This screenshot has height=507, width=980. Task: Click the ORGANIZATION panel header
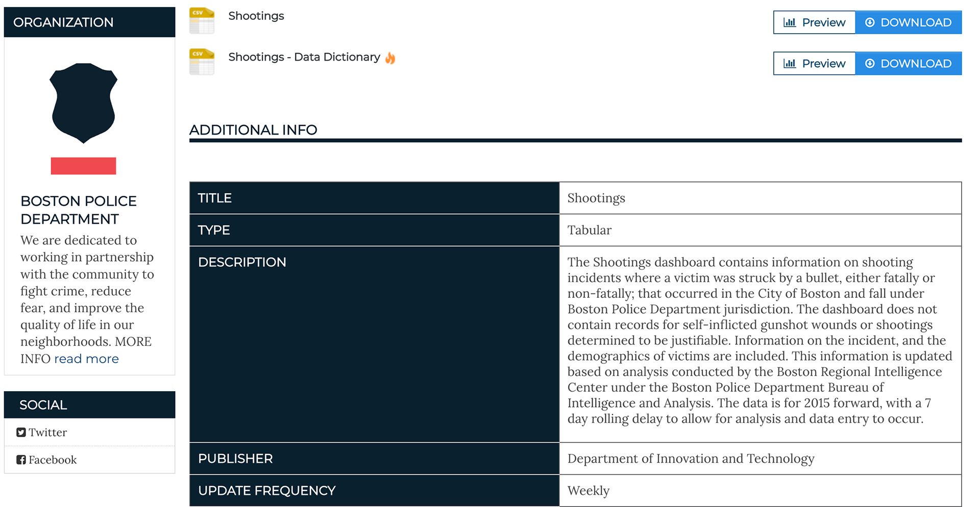click(89, 22)
